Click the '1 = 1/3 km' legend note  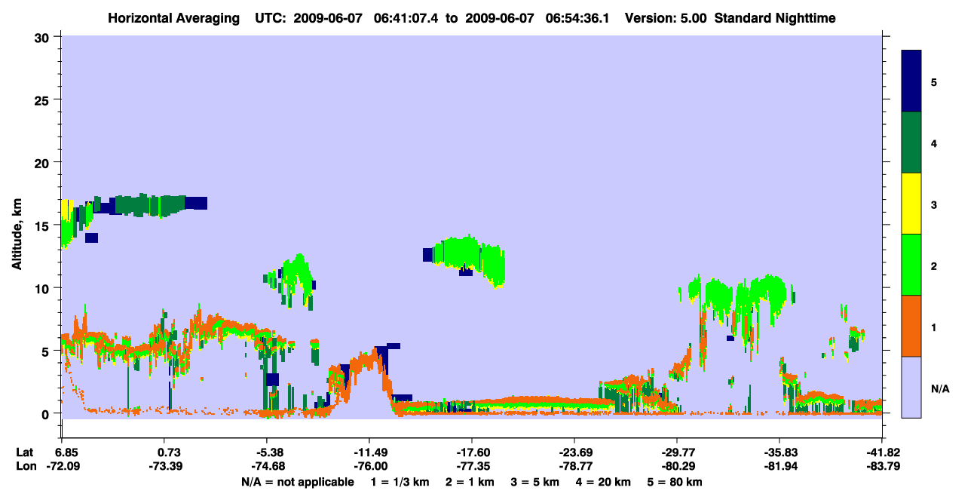pos(399,482)
